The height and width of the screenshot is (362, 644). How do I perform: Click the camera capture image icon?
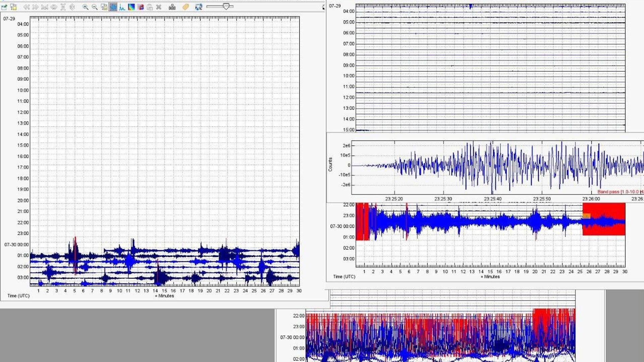point(172,7)
